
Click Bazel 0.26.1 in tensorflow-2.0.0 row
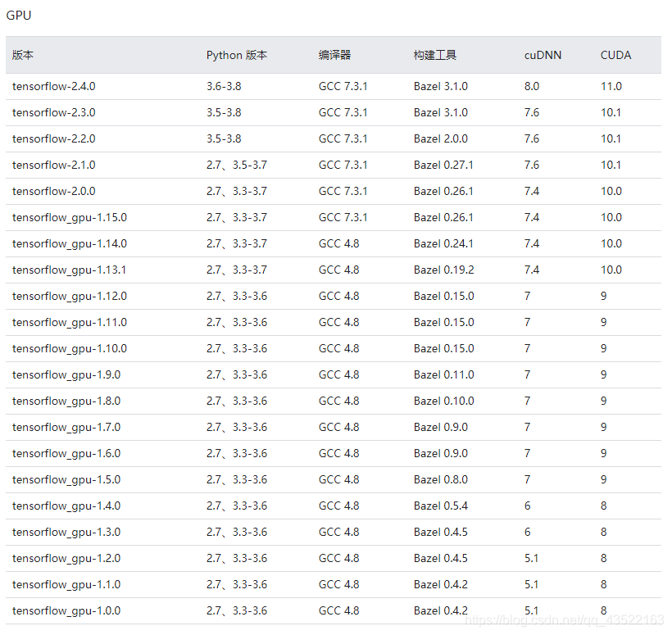tap(443, 191)
